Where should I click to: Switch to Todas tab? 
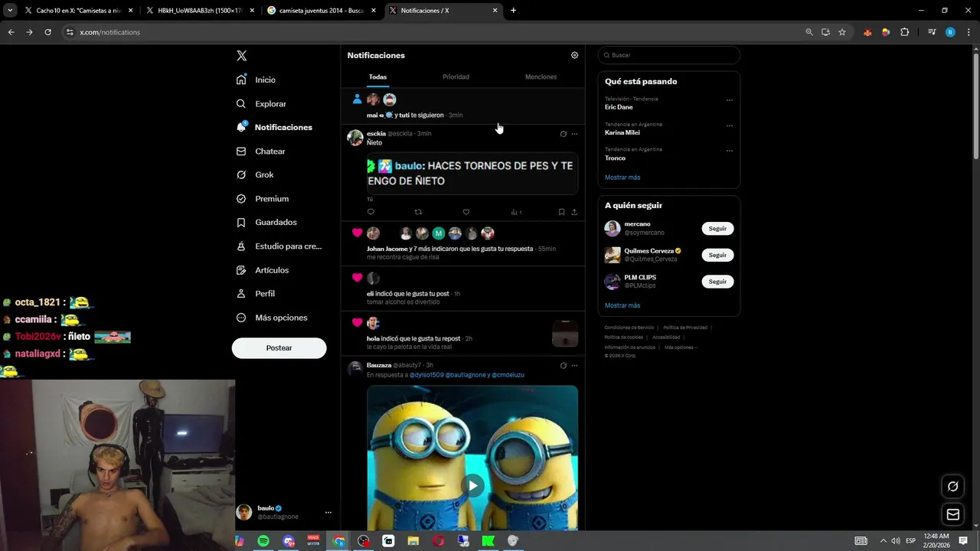[x=377, y=77]
